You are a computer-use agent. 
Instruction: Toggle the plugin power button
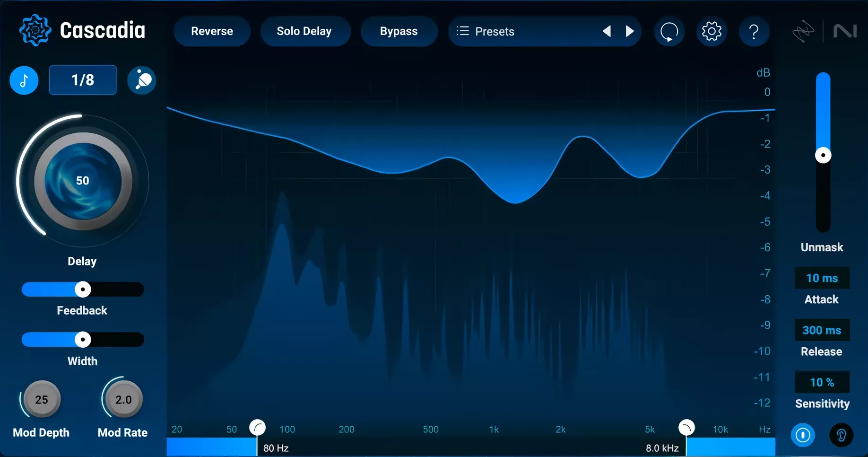point(803,435)
